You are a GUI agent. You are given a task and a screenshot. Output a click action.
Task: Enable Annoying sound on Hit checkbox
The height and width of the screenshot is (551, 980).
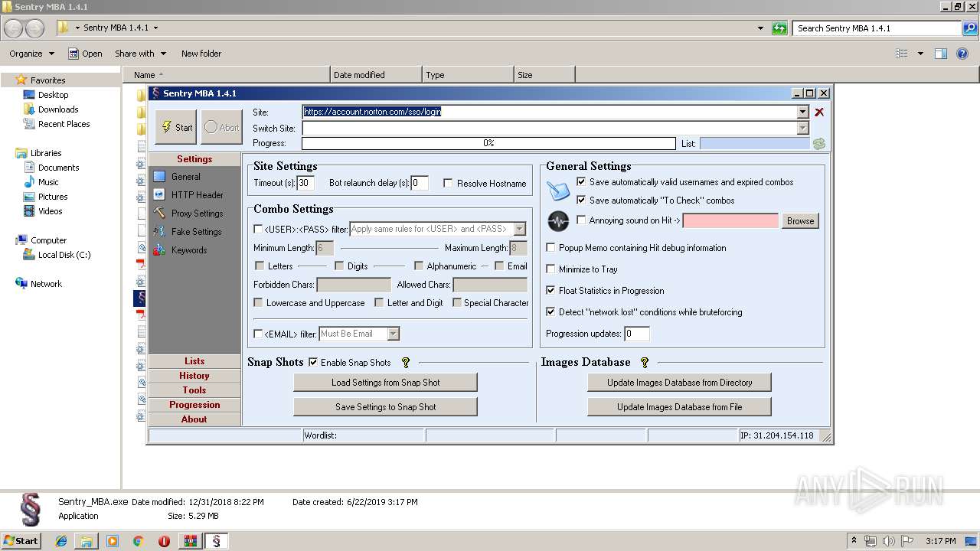pyautogui.click(x=581, y=220)
